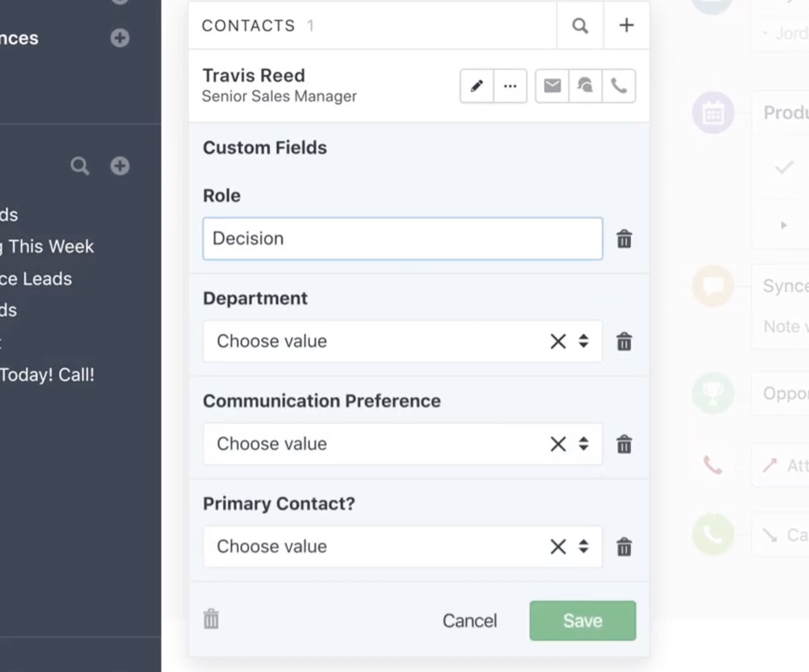The width and height of the screenshot is (809, 672).
Task: Delete the Primary Contact? field
Action: tap(624, 547)
